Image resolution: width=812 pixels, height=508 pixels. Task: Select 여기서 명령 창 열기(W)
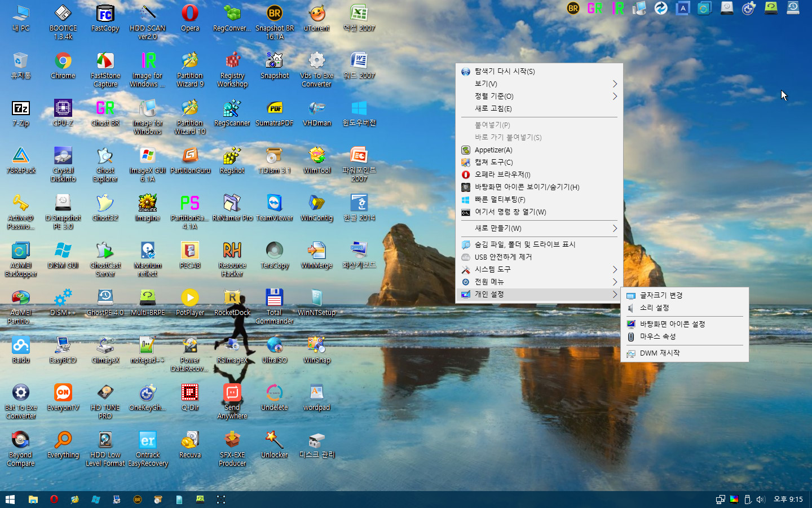point(539,212)
